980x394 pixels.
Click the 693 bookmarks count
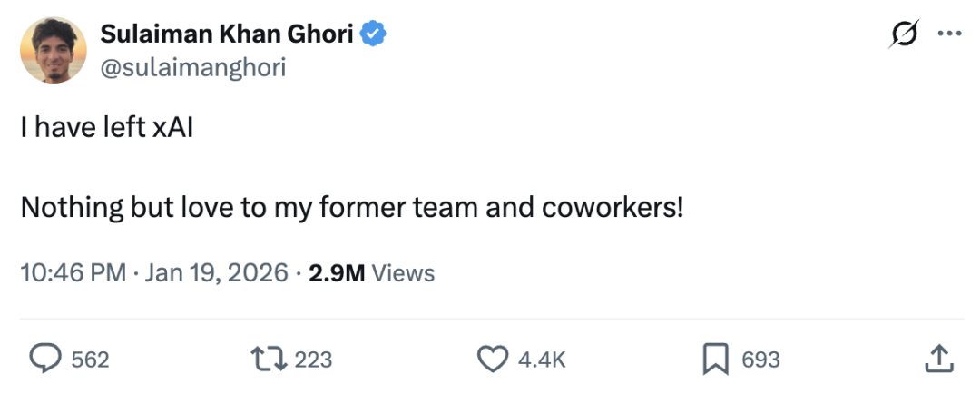[760, 360]
